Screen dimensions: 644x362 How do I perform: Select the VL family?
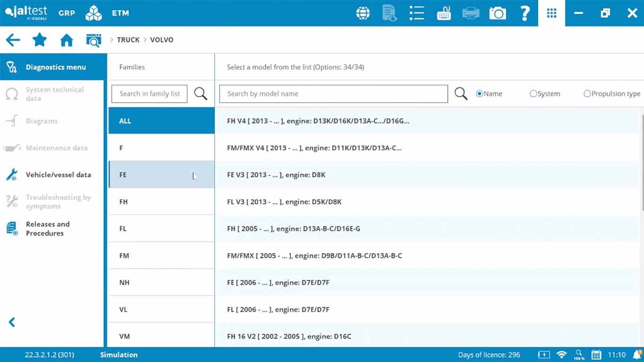click(x=162, y=309)
